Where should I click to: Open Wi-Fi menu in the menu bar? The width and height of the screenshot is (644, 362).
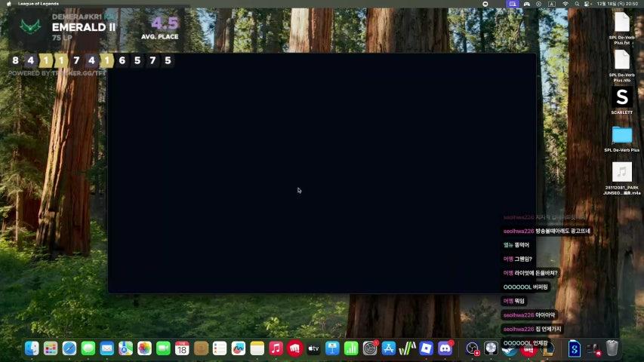(x=565, y=4)
